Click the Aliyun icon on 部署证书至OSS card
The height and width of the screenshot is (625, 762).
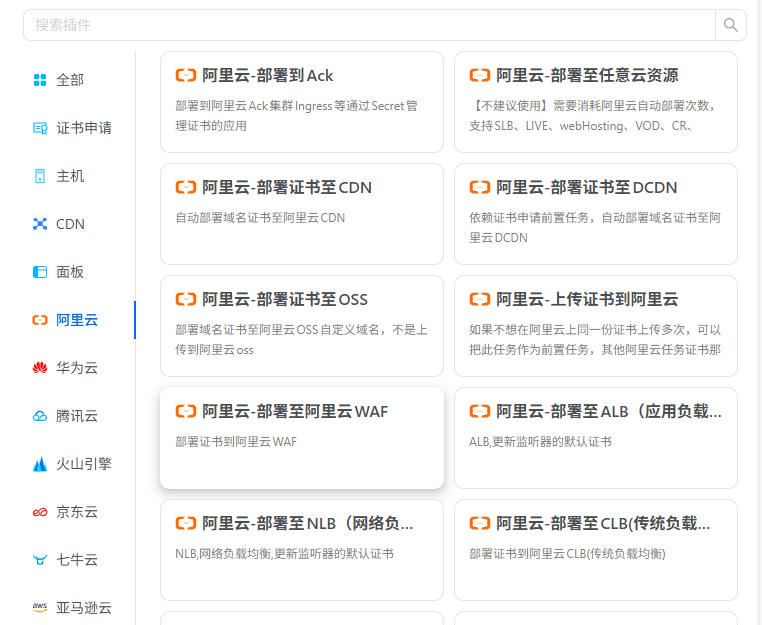pyautogui.click(x=186, y=299)
